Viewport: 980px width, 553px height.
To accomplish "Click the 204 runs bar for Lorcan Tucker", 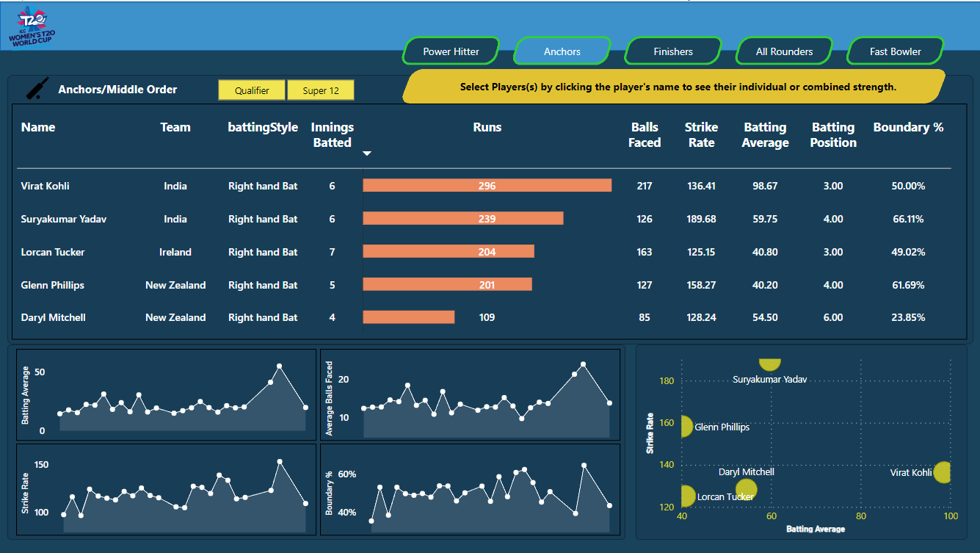I will 449,252.
